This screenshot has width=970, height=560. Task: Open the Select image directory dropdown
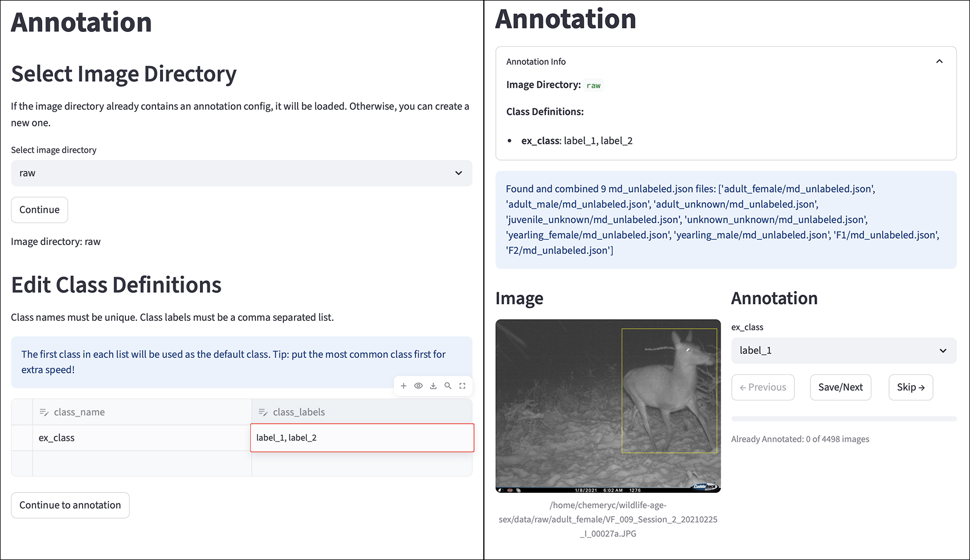242,173
